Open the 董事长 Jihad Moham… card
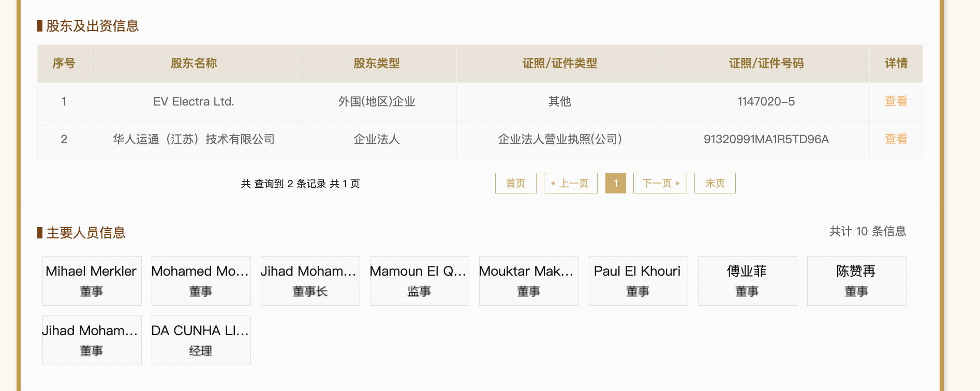The image size is (980, 391). click(310, 280)
